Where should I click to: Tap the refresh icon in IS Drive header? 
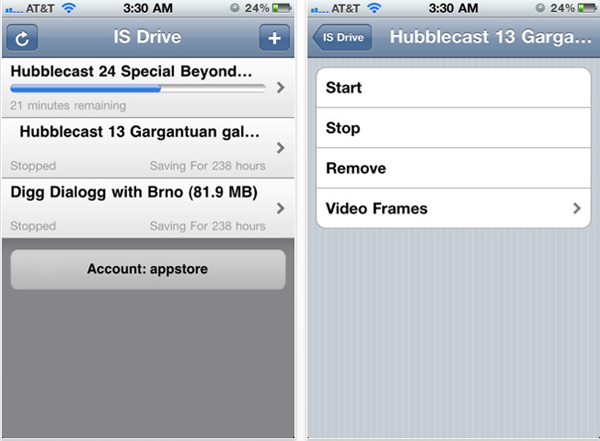coord(22,38)
